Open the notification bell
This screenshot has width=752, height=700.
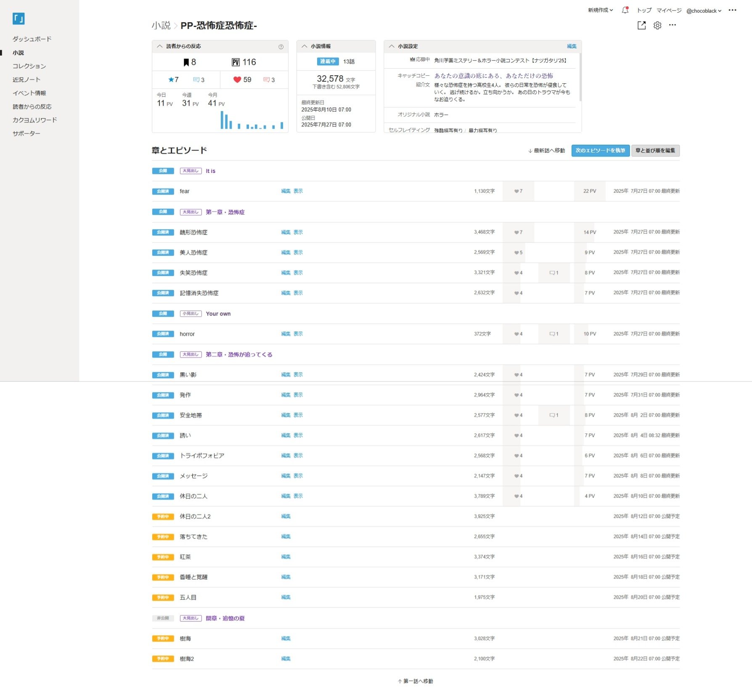point(625,10)
